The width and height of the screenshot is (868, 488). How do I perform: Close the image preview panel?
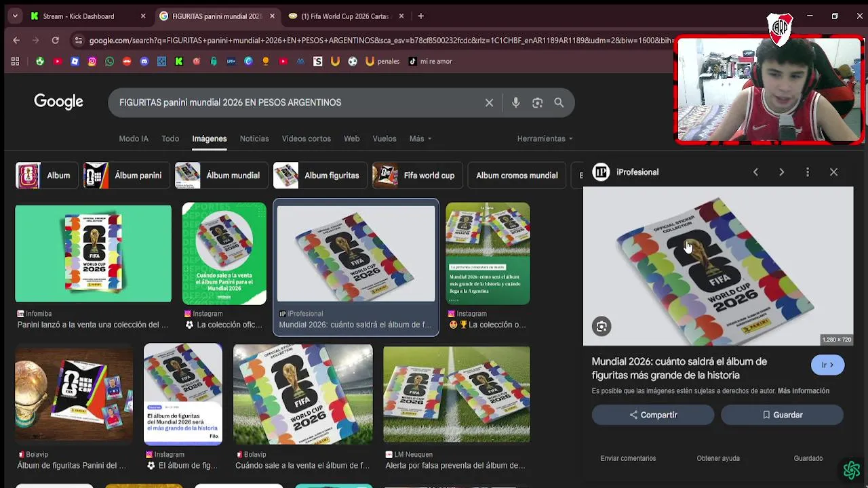pos(833,172)
